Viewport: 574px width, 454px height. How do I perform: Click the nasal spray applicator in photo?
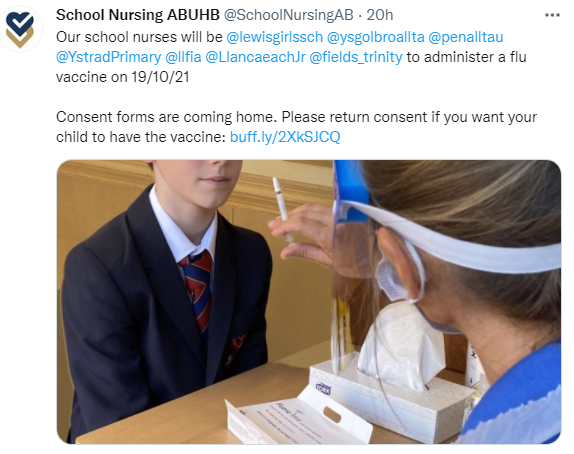[283, 209]
